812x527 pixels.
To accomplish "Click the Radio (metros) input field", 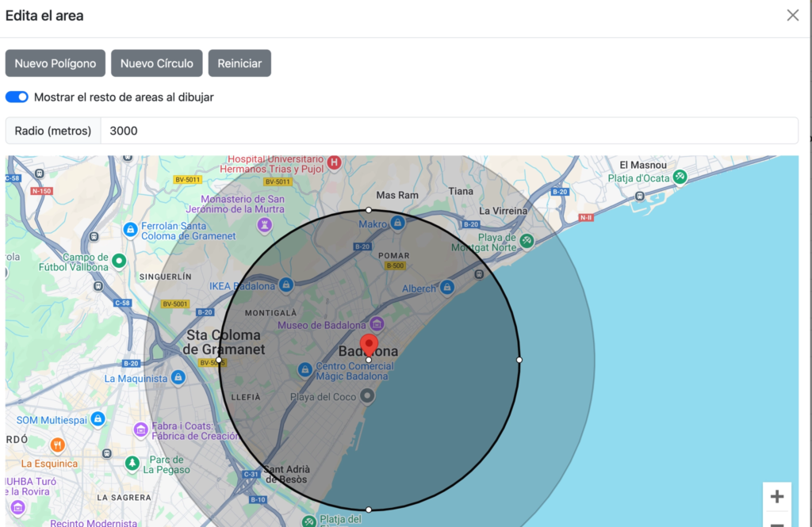I will point(450,131).
